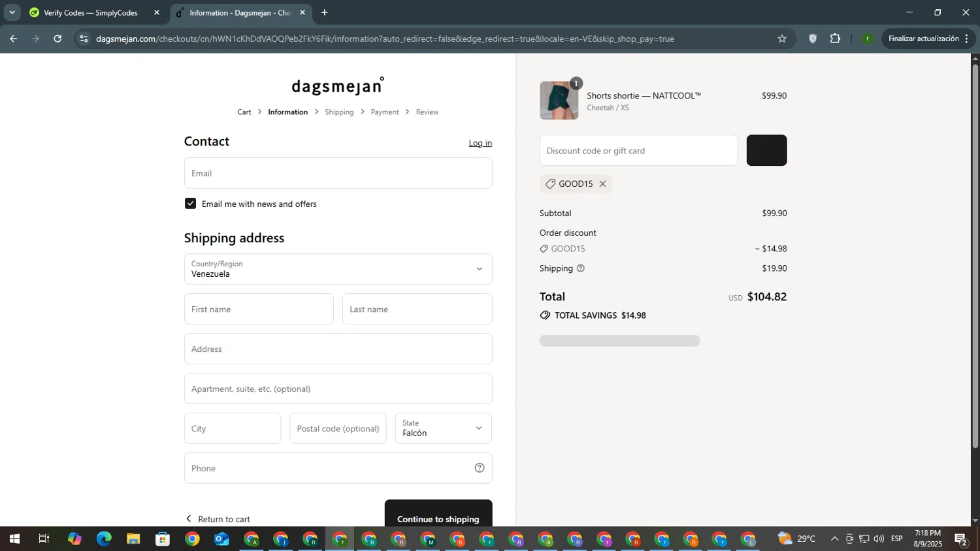The height and width of the screenshot is (551, 980).
Task: Open Copilot from the taskbar
Action: (74, 539)
